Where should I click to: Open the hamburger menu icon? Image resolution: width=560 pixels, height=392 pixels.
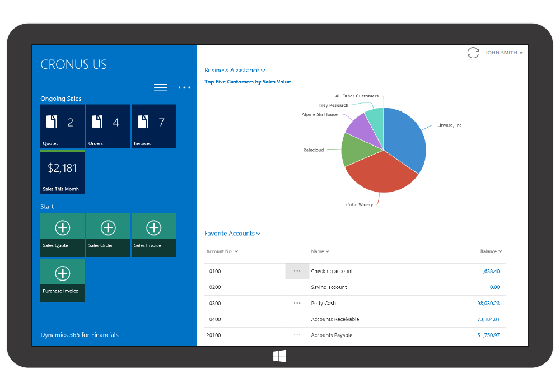[x=160, y=87]
